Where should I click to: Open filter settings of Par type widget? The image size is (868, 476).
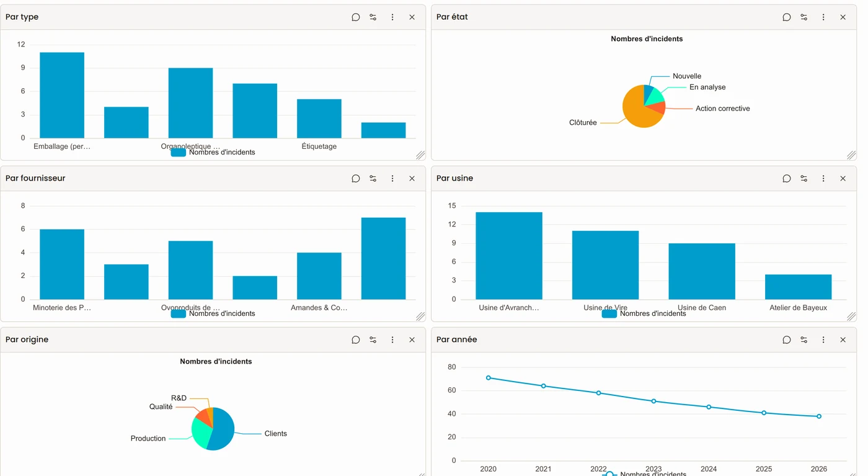[x=373, y=17]
